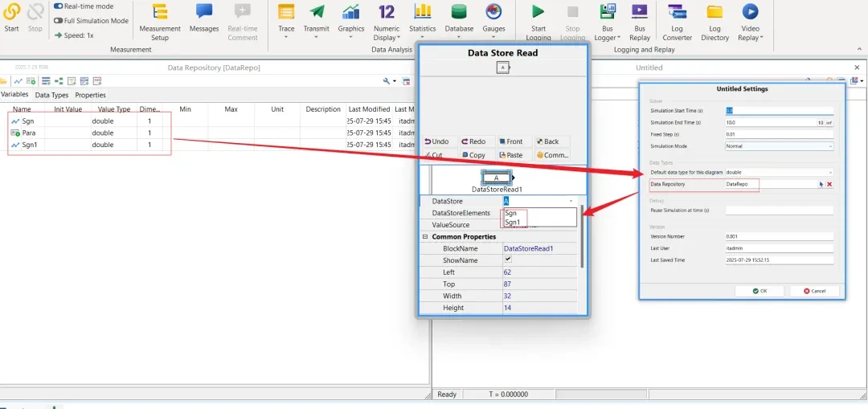Viewport: 868px width, 409px height.
Task: Select Sgn1 in DataStoreElements list
Action: click(513, 222)
